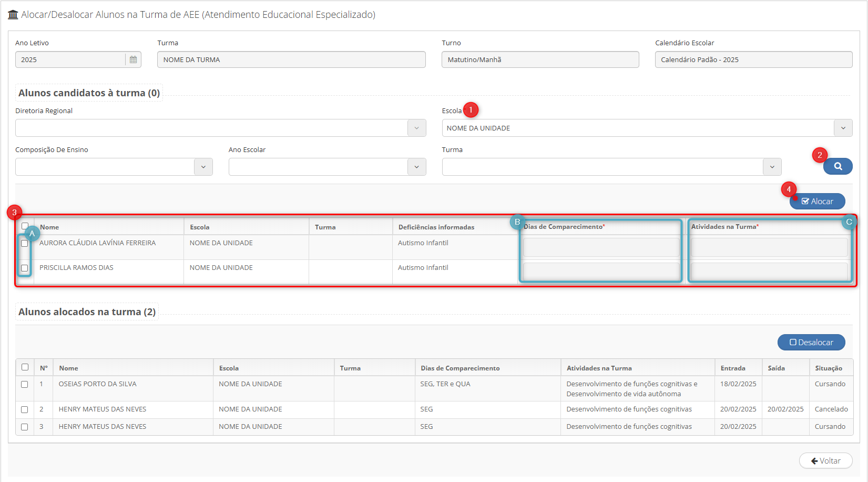Click the Alunos candidatos à turma (0) heading

pyautogui.click(x=89, y=93)
